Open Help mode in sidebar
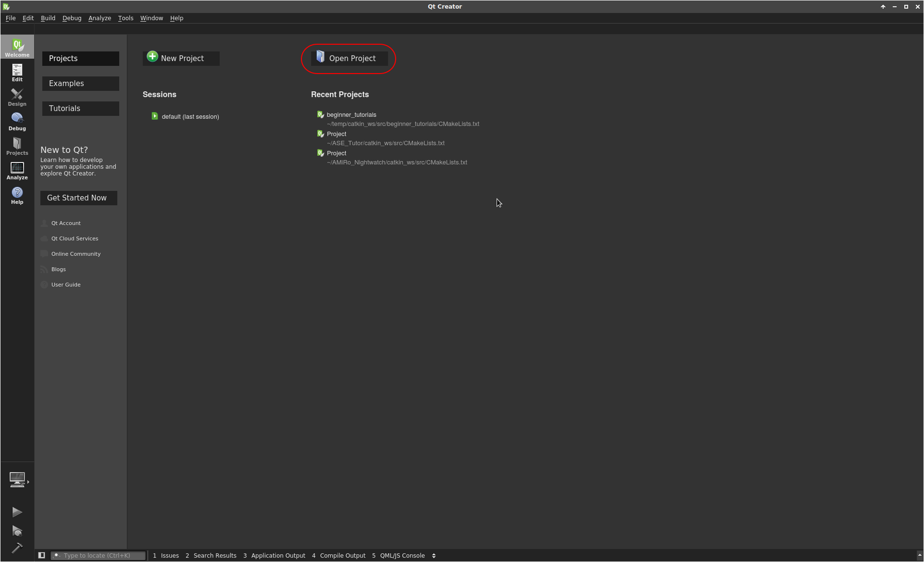Viewport: 924px width, 562px height. tap(17, 195)
